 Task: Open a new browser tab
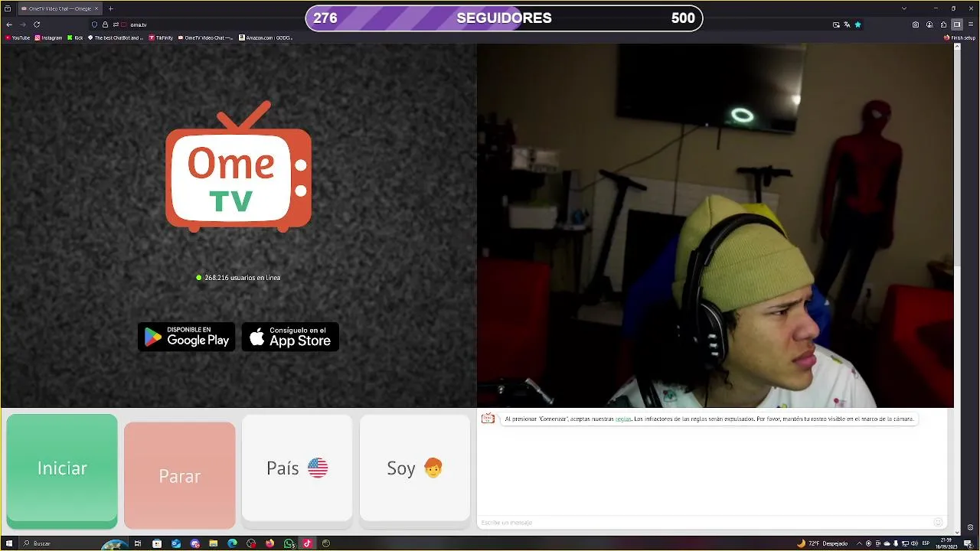110,8
